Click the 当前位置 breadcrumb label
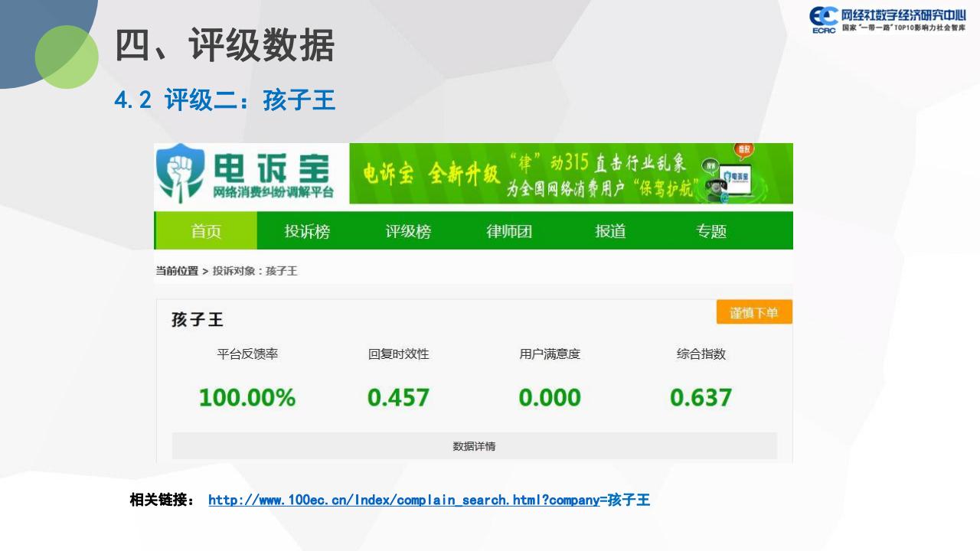Screen dimensions: 980x551 pos(177,271)
